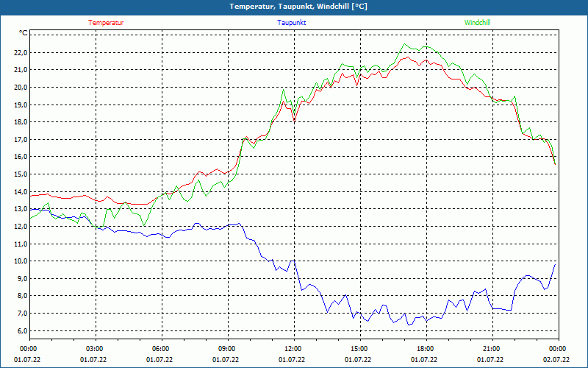The height and width of the screenshot is (368, 588).
Task: Click the 21:00 time label on x-axis
Action: (x=492, y=349)
